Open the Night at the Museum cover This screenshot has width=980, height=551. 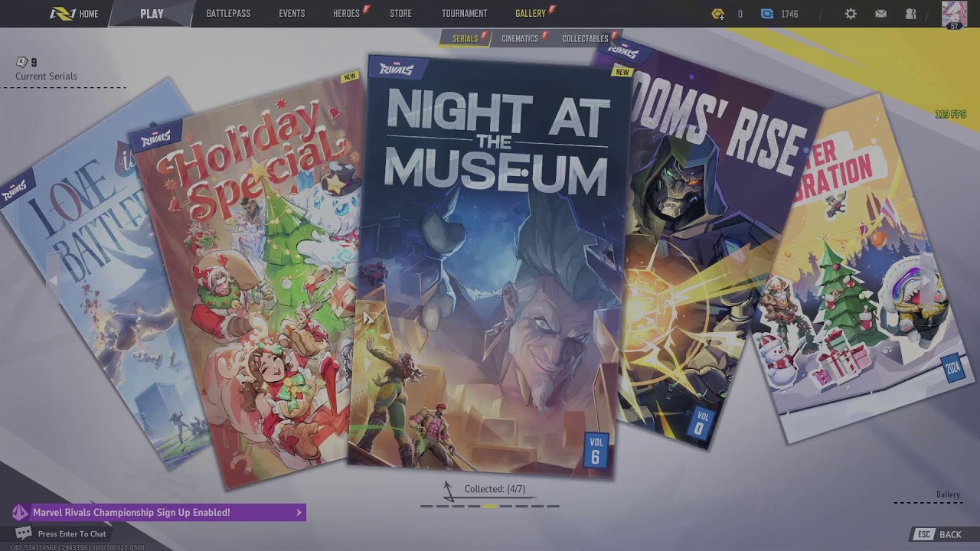pyautogui.click(x=490, y=268)
